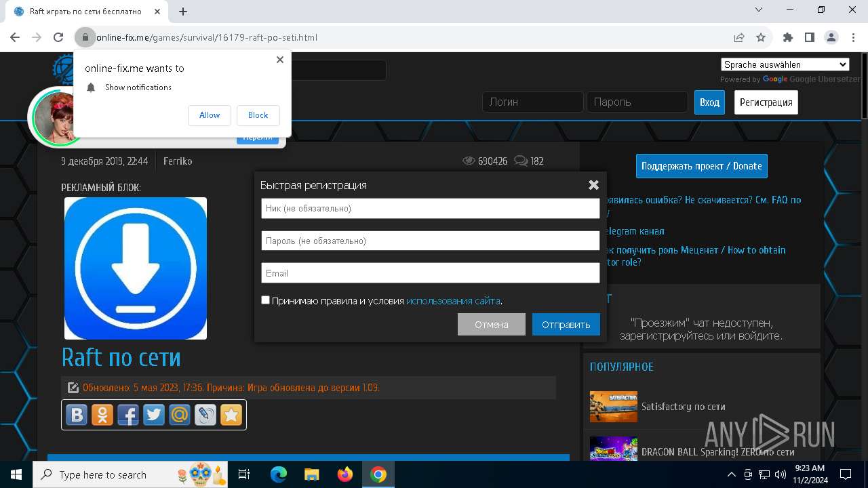Share via LiveJournal pencil icon
Image resolution: width=868 pixels, height=488 pixels.
[205, 414]
